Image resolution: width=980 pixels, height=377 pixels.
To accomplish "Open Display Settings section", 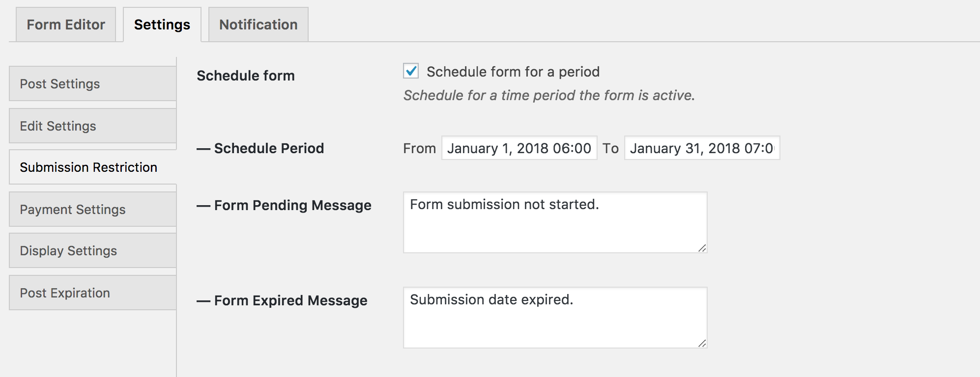I will (92, 251).
